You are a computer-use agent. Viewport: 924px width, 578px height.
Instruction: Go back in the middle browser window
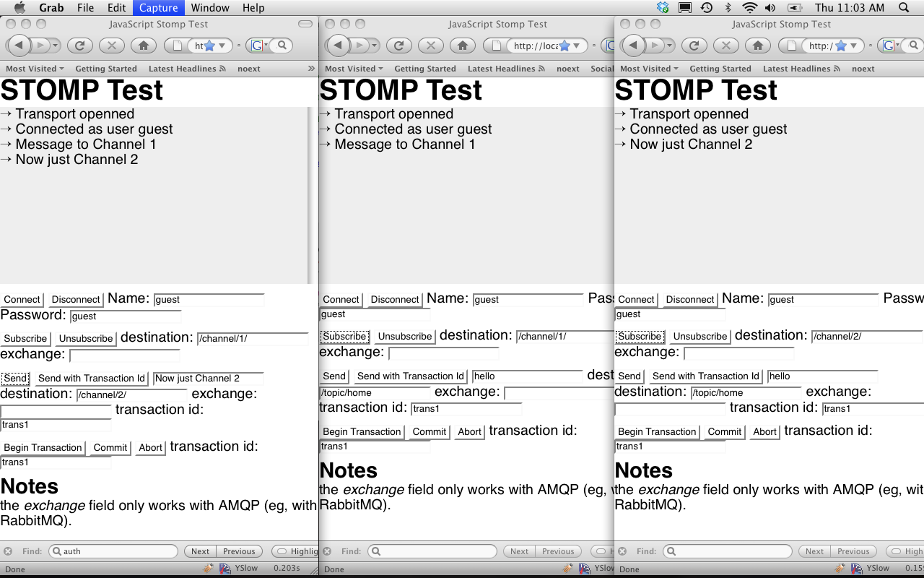339,46
